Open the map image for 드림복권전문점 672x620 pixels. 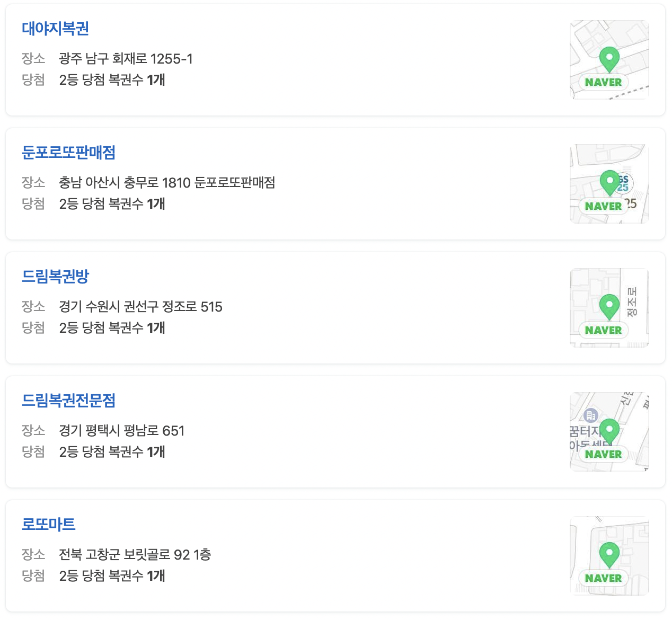(609, 431)
